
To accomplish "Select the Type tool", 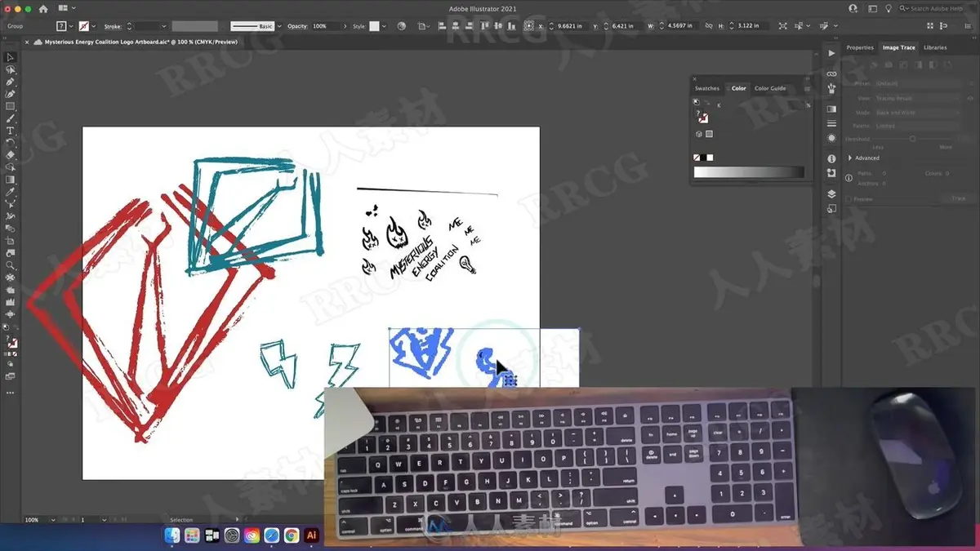I will pyautogui.click(x=11, y=131).
